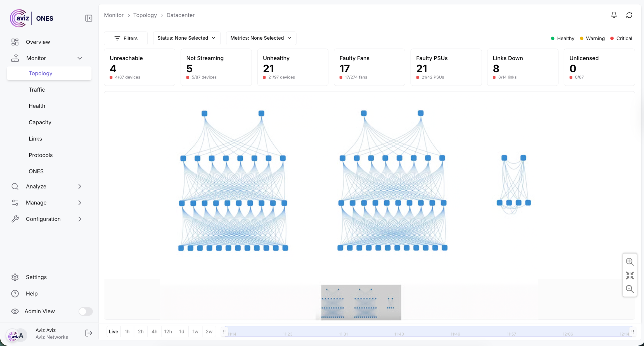Click the Filters button
Screen dimensions: 644x346
pyautogui.click(x=126, y=38)
